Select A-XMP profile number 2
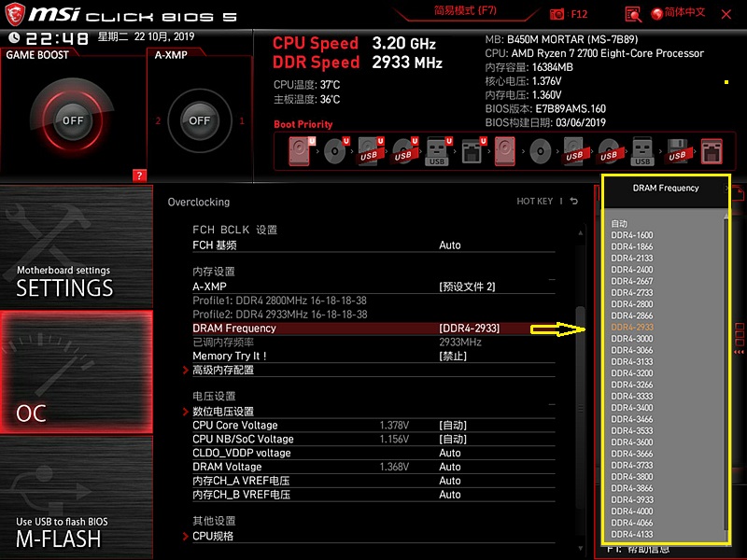Image resolution: width=747 pixels, height=560 pixels. (x=158, y=120)
